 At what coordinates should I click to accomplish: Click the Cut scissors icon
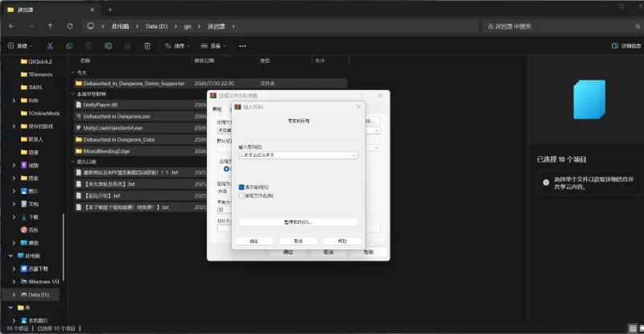50,46
